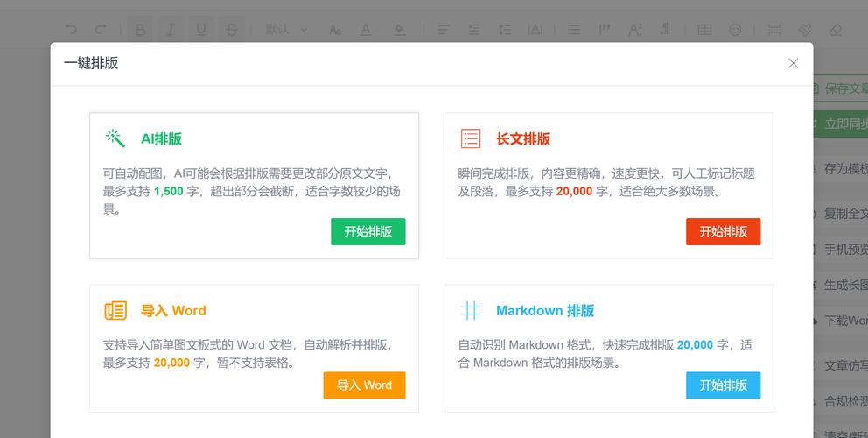868x438 pixels.
Task: Open the Aa font size tool in toolbar
Action: coord(335,30)
